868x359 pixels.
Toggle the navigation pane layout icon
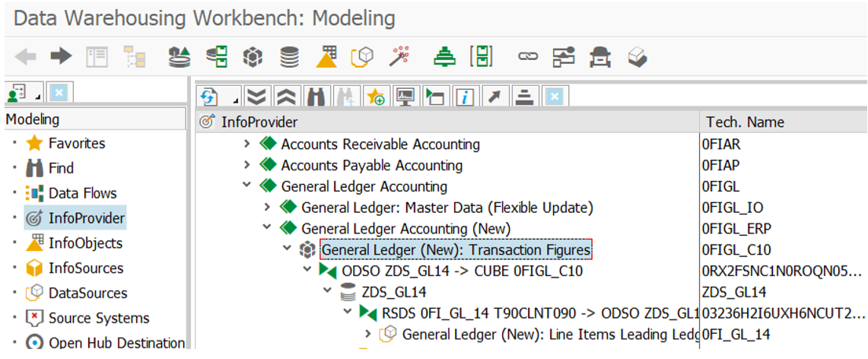pos(97,56)
